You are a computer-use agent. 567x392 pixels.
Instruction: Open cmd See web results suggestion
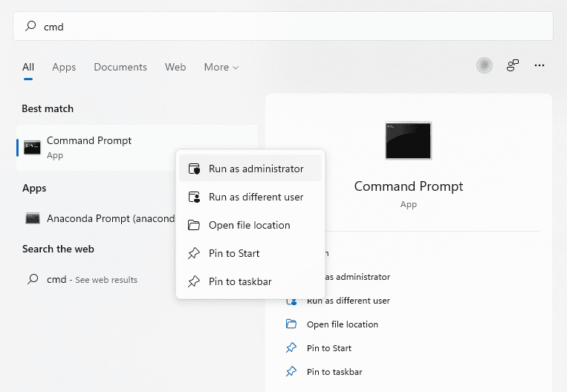point(92,280)
